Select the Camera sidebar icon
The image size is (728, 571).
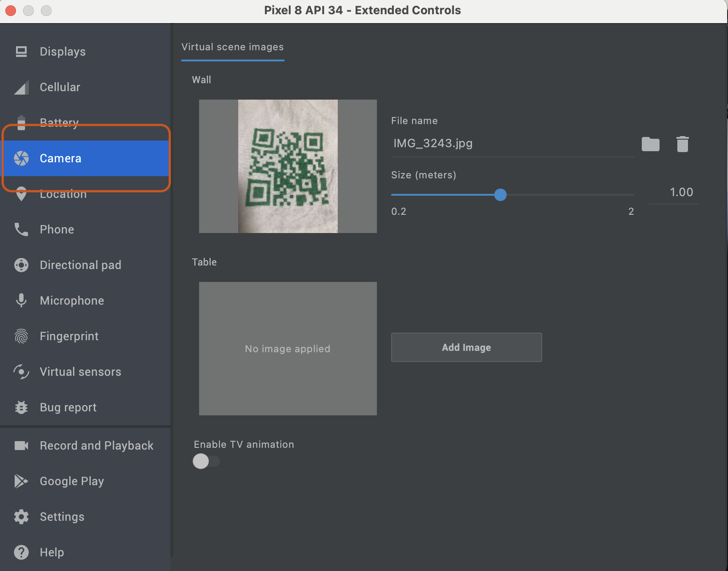pyautogui.click(x=21, y=158)
